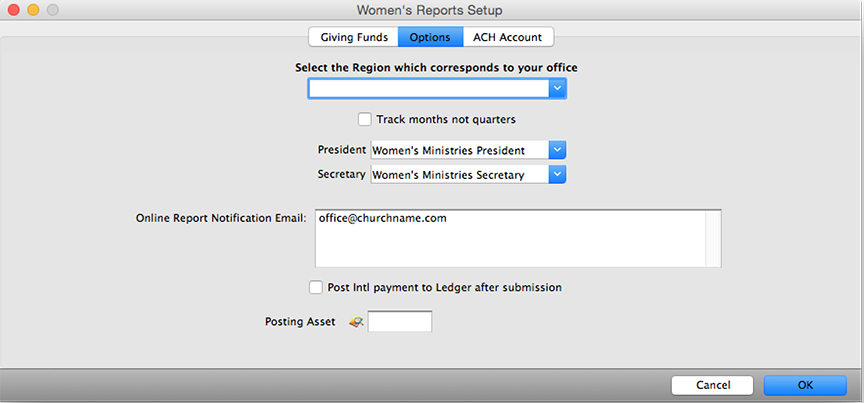
Task: Confirm settings with the OK button
Action: point(805,385)
